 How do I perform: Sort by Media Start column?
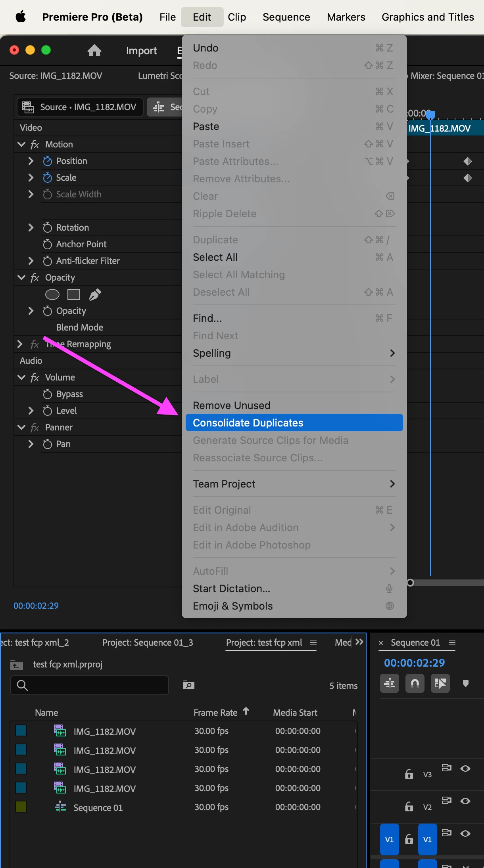coord(295,713)
